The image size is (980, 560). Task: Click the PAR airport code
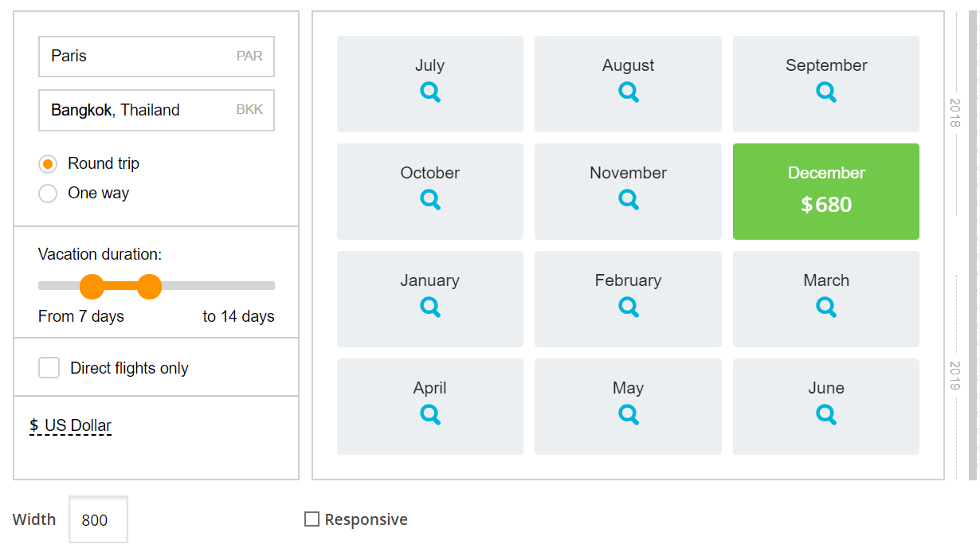click(249, 57)
